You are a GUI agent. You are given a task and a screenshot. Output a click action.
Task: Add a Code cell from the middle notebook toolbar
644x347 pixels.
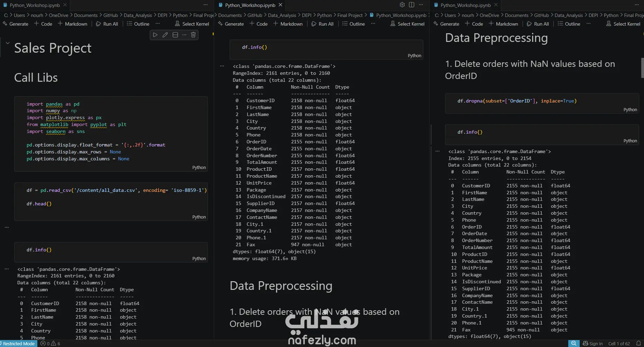coord(259,24)
